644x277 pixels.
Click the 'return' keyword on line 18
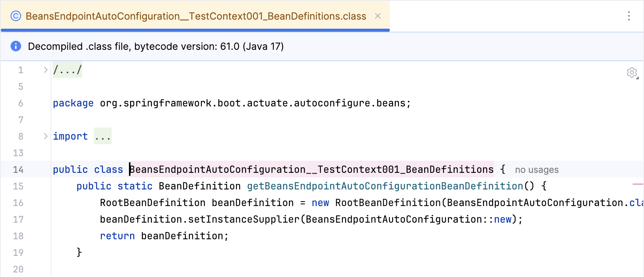pyautogui.click(x=117, y=236)
